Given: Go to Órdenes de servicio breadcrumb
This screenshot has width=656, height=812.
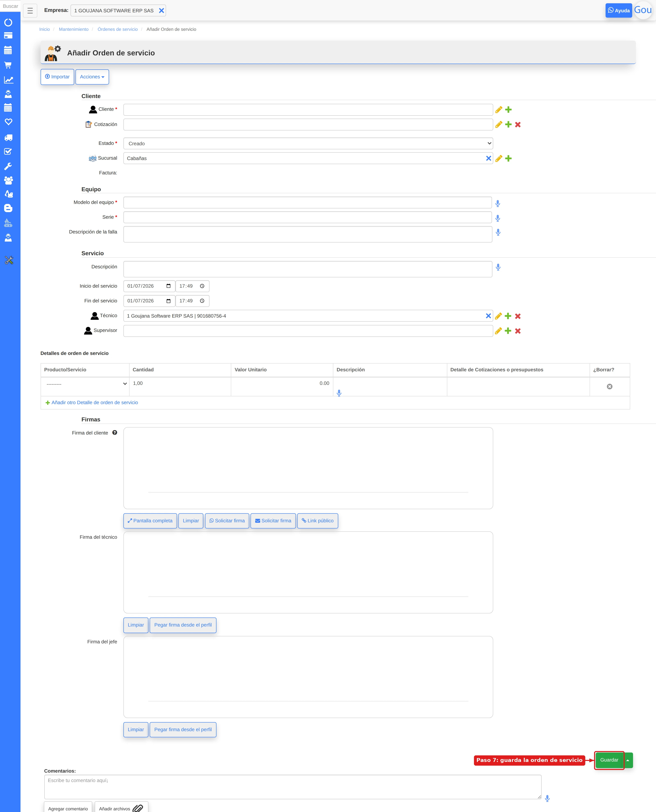Looking at the screenshot, I should point(117,29).
